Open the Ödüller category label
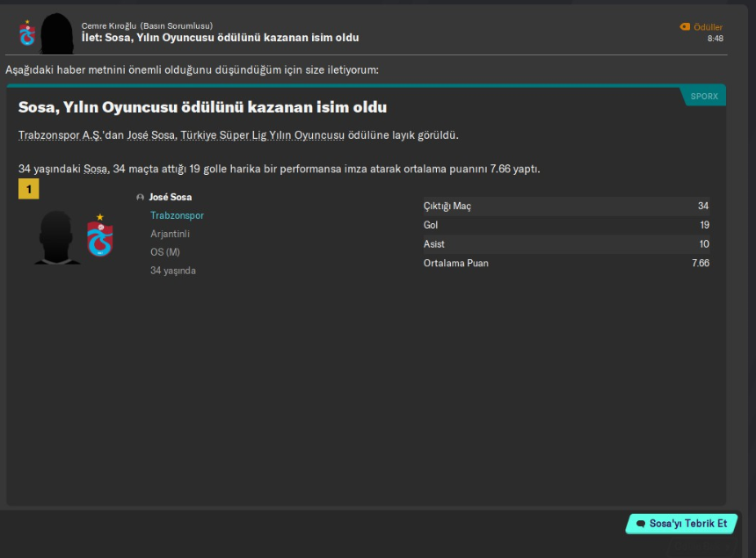Image resolution: width=756 pixels, height=558 pixels. (708, 27)
